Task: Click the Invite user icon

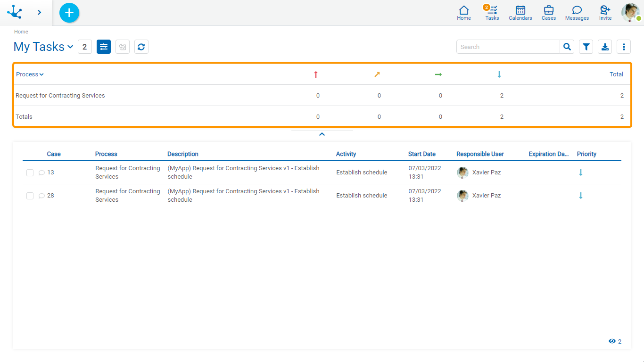Action: click(x=605, y=13)
